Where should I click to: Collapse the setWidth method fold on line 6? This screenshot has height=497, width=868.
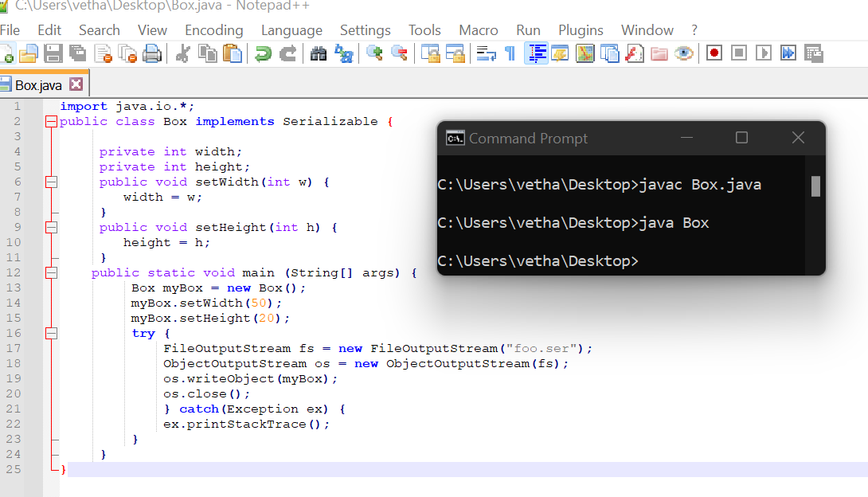(x=51, y=182)
